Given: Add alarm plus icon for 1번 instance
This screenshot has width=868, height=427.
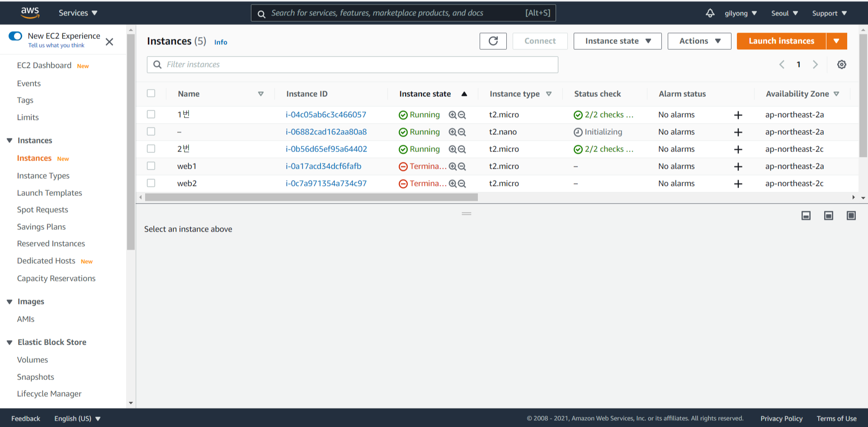Looking at the screenshot, I should pyautogui.click(x=738, y=115).
